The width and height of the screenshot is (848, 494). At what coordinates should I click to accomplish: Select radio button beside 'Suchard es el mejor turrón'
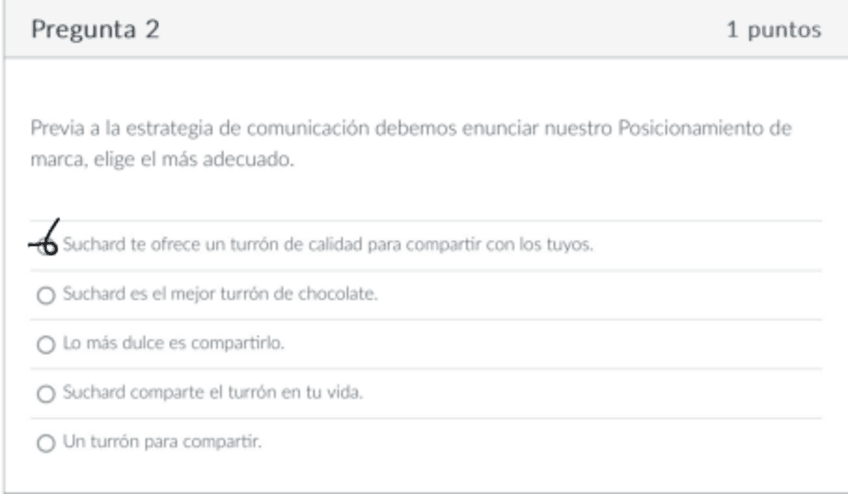(x=43, y=296)
